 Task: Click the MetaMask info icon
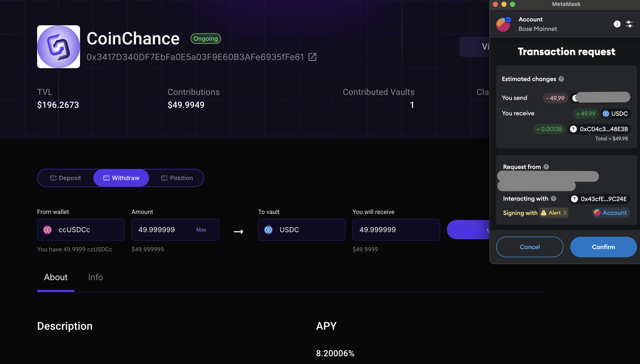click(617, 24)
